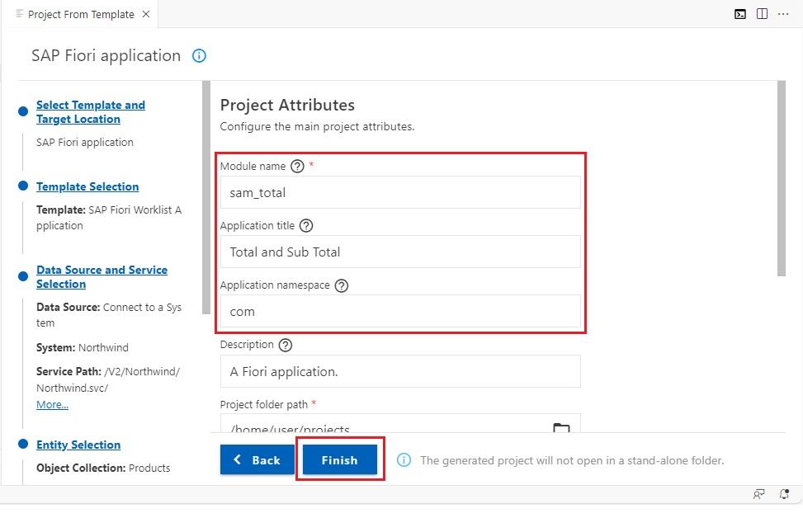Click the Template Selection step bullet
The height and width of the screenshot is (532, 803).
point(23,186)
